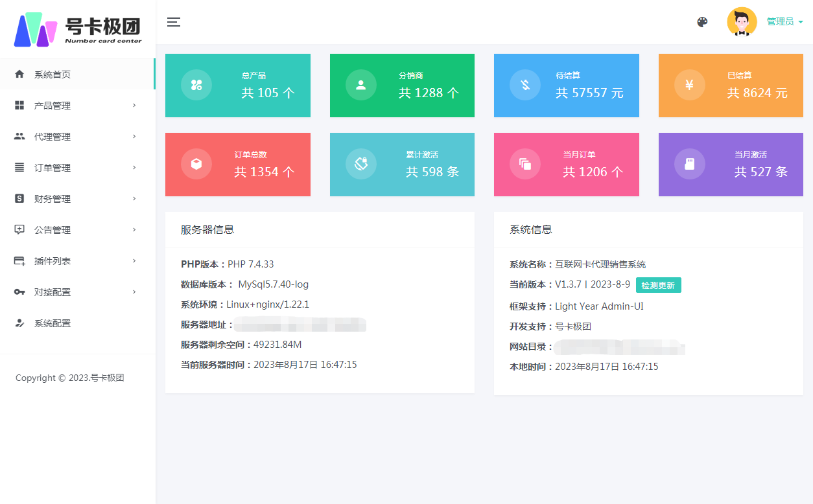813x504 pixels.
Task: Click the 号卡极团 logo
Action: pos(78,29)
